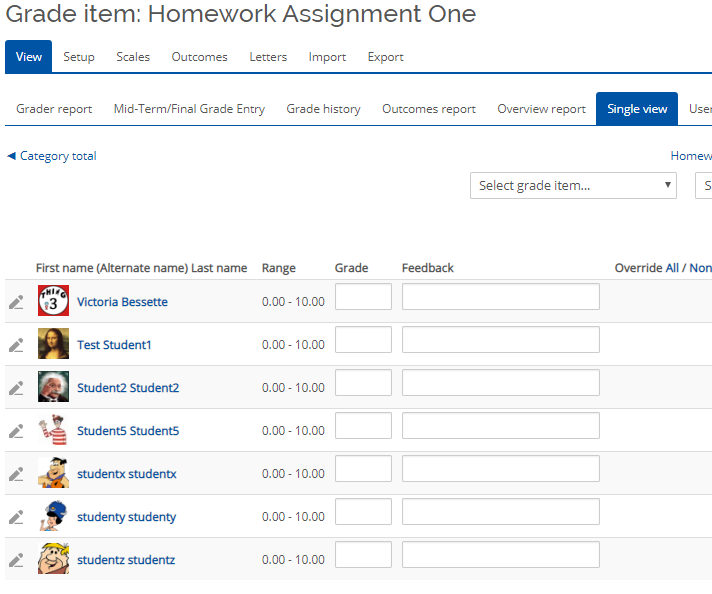Viewport: 712px width, 594px height.
Task: Open the Scales tab
Action: (x=133, y=57)
